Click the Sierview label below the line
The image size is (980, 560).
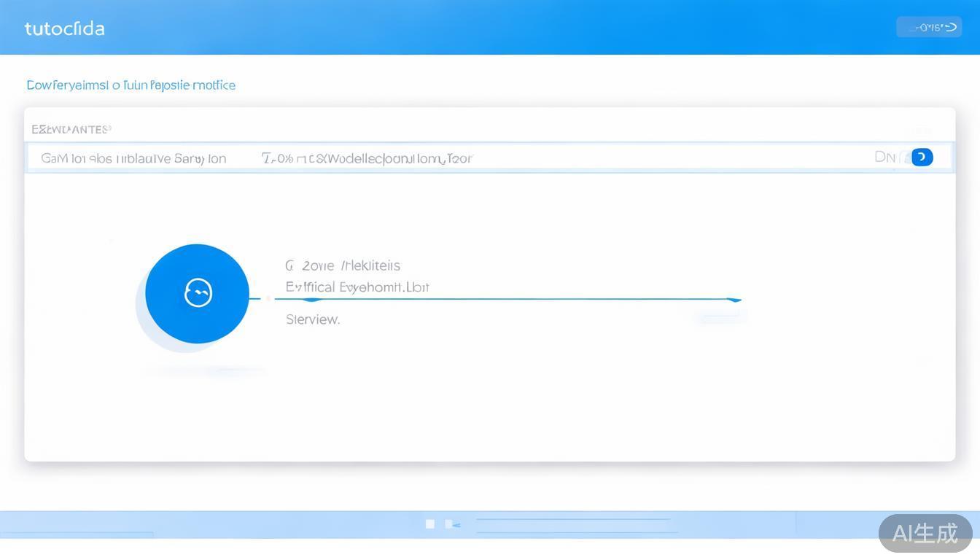click(x=313, y=319)
